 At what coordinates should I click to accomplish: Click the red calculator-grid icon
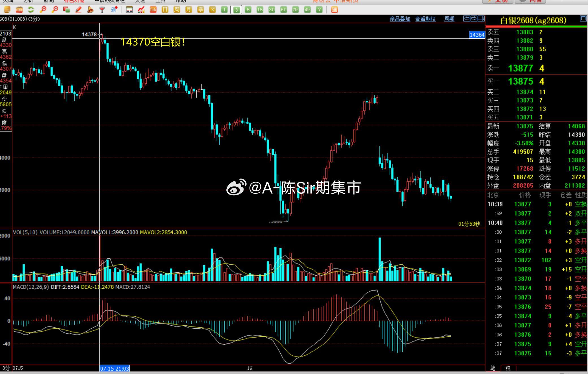point(335,10)
